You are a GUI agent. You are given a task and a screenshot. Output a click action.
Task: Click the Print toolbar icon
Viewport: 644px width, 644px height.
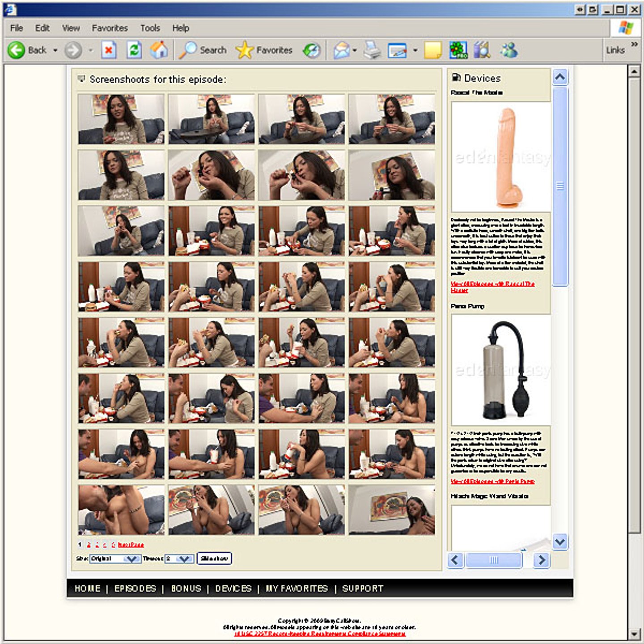point(372,50)
